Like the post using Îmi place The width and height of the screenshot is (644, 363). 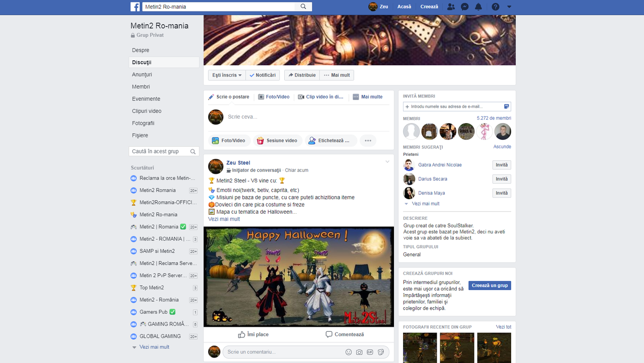tap(253, 334)
